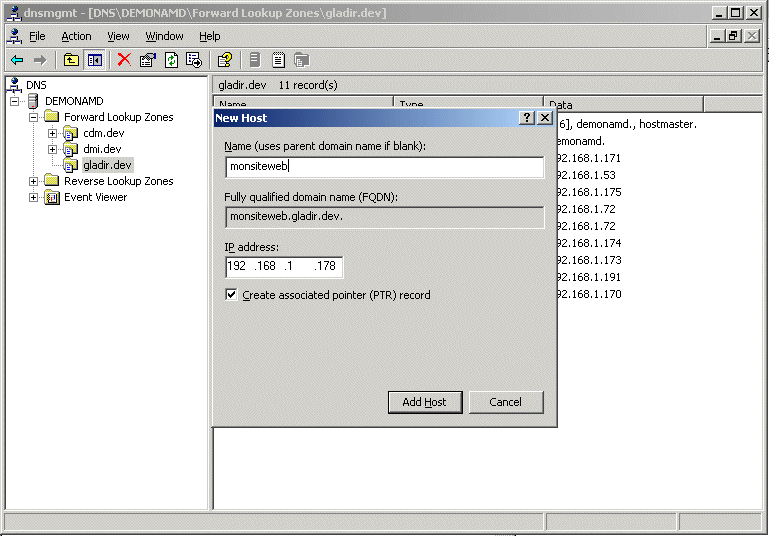Expand the cdm.dev zone node

(53, 133)
